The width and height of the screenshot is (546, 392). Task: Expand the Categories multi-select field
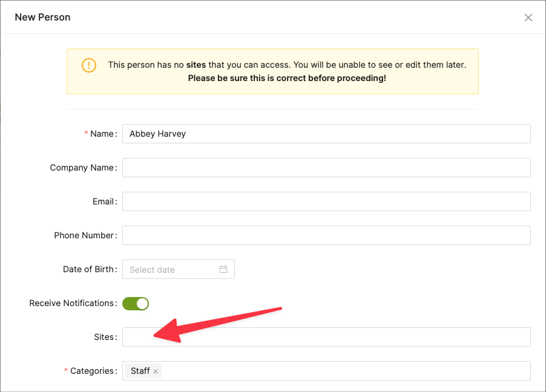pyautogui.click(x=345, y=371)
